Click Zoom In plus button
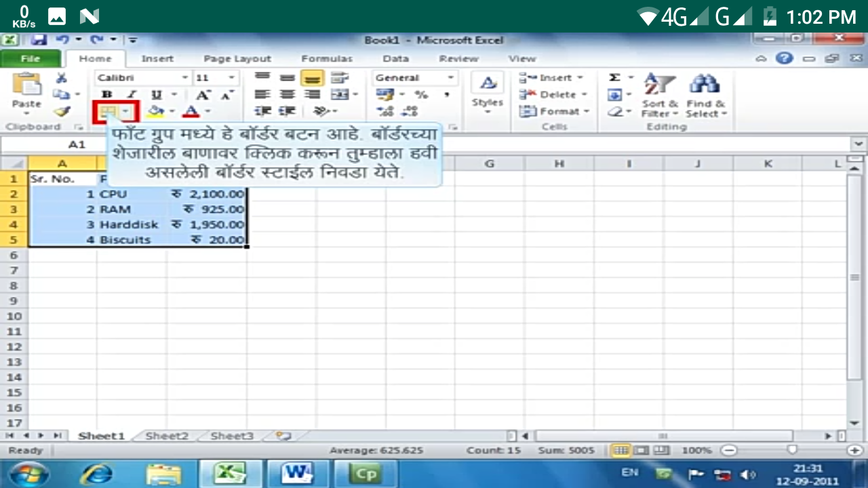The width and height of the screenshot is (868, 488). coord(854,450)
